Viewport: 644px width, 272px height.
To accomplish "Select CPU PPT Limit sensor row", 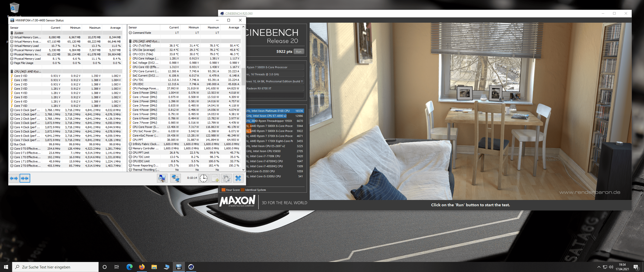I will coord(184,153).
